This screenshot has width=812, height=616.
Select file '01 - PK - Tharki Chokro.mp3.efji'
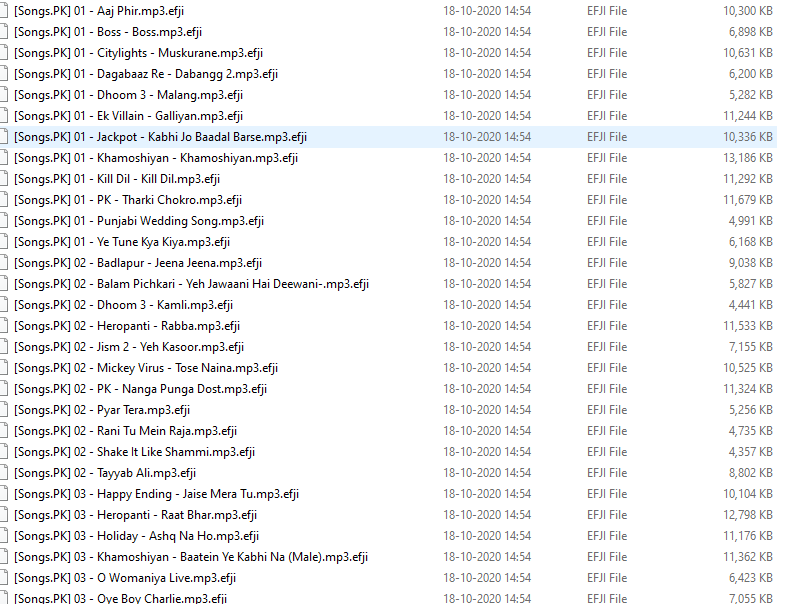click(x=128, y=200)
